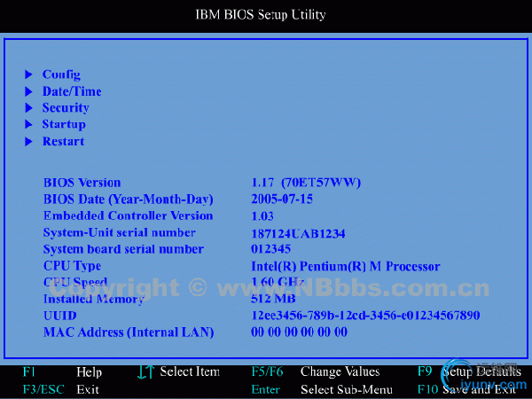Select serial number 187124UAB1234
Screen dimensions: 532x399
[298, 233]
